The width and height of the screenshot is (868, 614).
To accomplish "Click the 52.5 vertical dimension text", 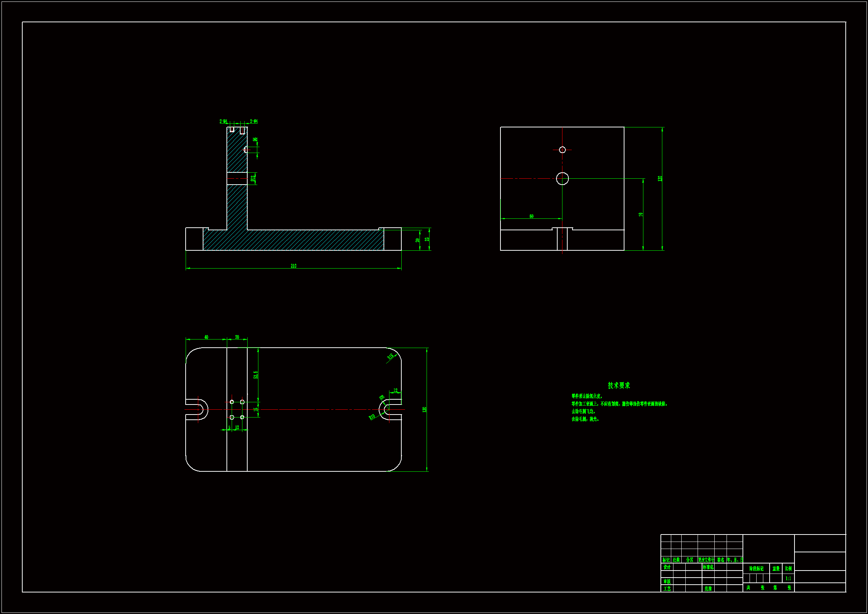I will [x=256, y=375].
